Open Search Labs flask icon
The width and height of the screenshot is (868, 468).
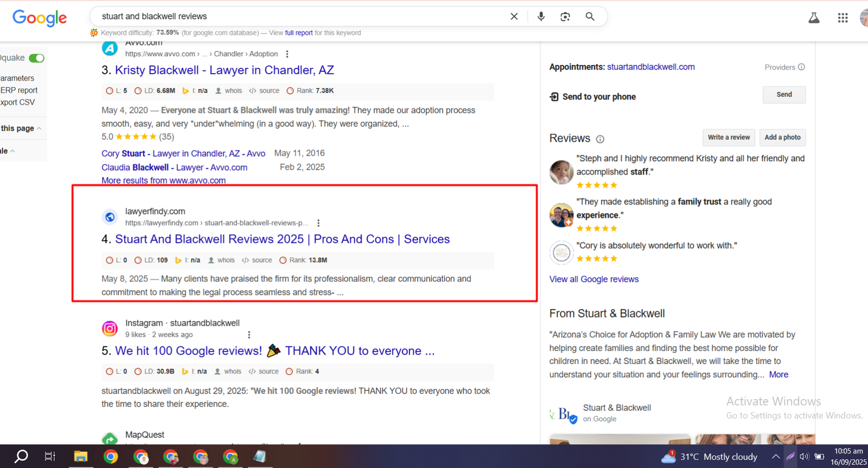[x=814, y=18]
